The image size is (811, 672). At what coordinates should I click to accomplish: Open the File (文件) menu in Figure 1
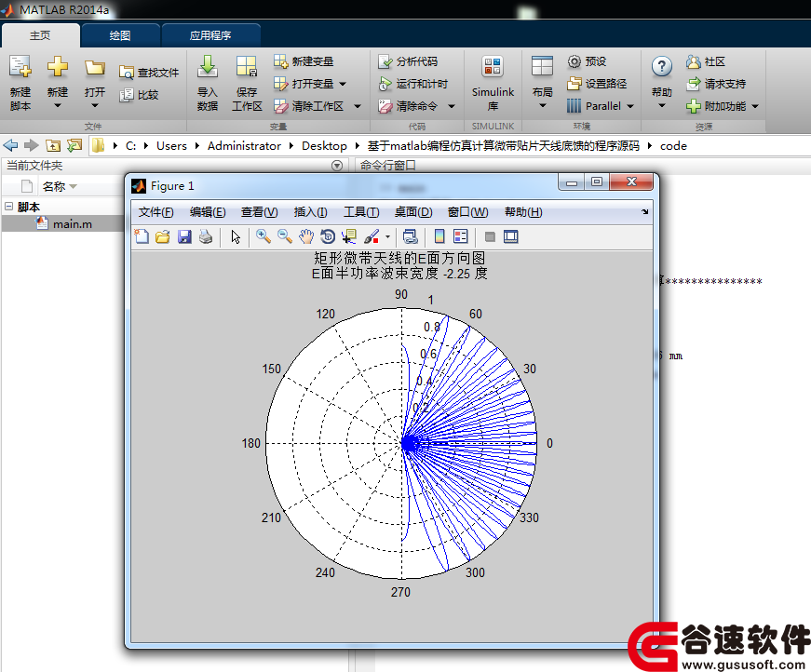tap(155, 212)
